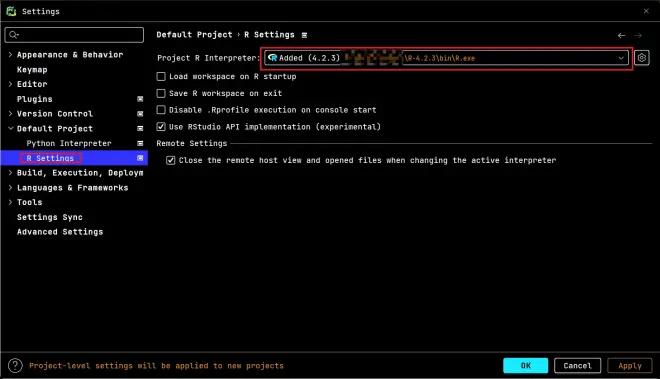This screenshot has height=379, width=660.
Task: Click the gear icon beside the interpreter dropdown
Action: click(x=641, y=58)
